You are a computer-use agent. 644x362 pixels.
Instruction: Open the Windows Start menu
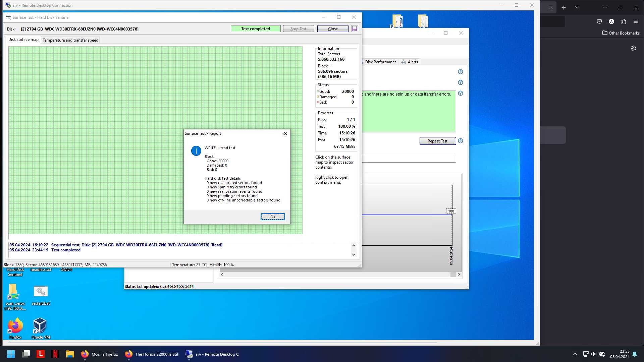11,354
